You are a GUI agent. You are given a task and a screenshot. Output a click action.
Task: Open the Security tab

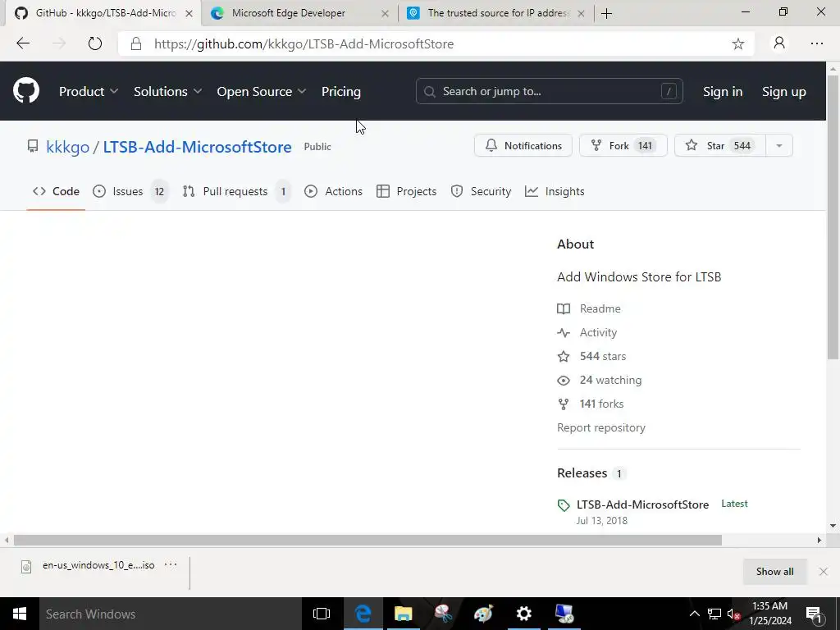[x=481, y=191]
